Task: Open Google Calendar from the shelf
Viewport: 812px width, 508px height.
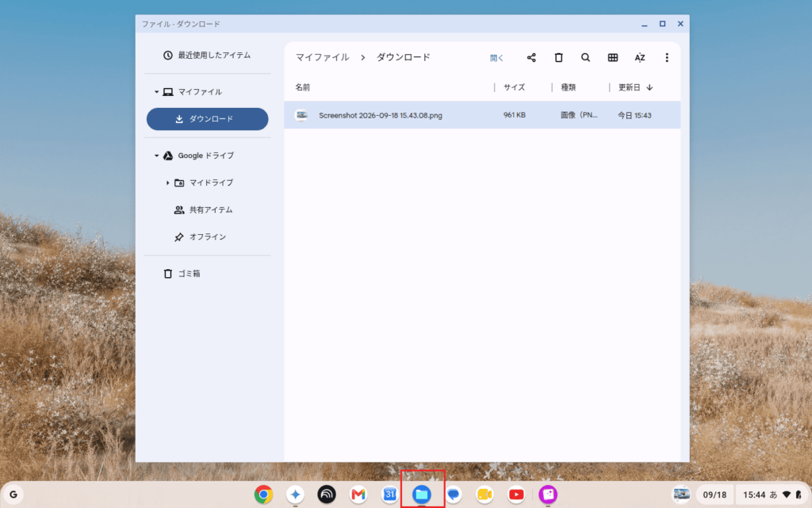Action: click(x=390, y=495)
